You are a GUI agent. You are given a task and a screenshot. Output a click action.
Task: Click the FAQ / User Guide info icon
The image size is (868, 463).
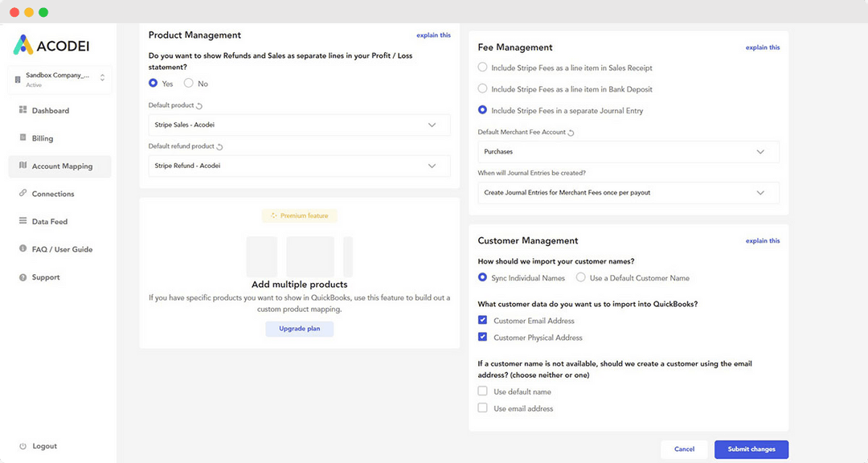[x=23, y=249]
